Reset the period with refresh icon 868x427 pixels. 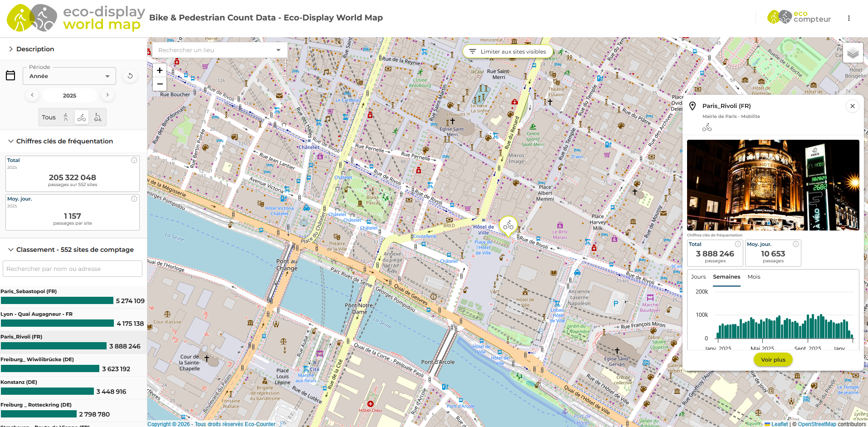click(130, 76)
